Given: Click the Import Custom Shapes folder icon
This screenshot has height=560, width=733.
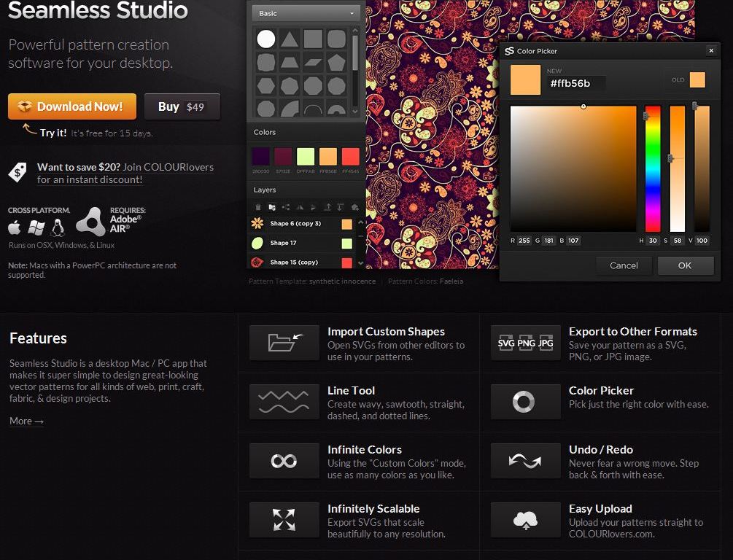Looking at the screenshot, I should [284, 343].
